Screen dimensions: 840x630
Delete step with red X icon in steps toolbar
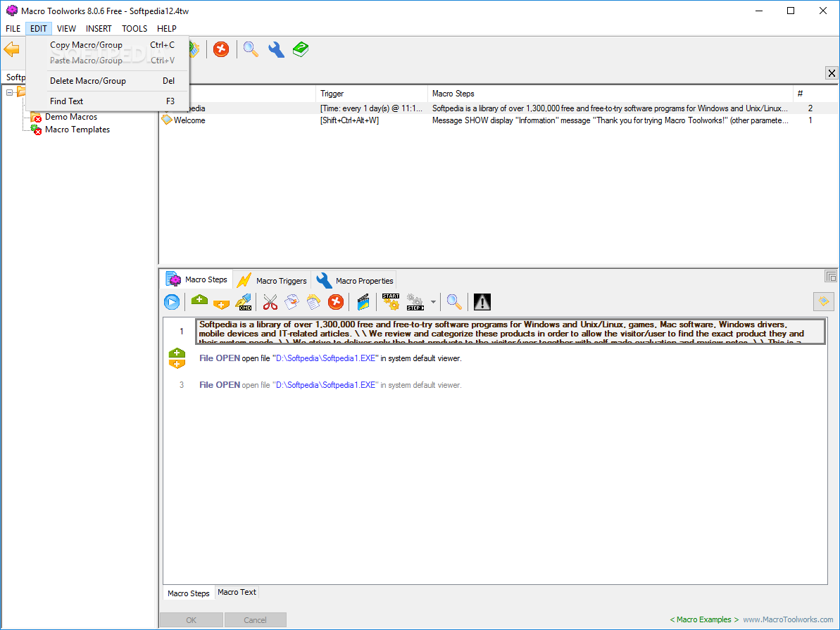pyautogui.click(x=336, y=302)
